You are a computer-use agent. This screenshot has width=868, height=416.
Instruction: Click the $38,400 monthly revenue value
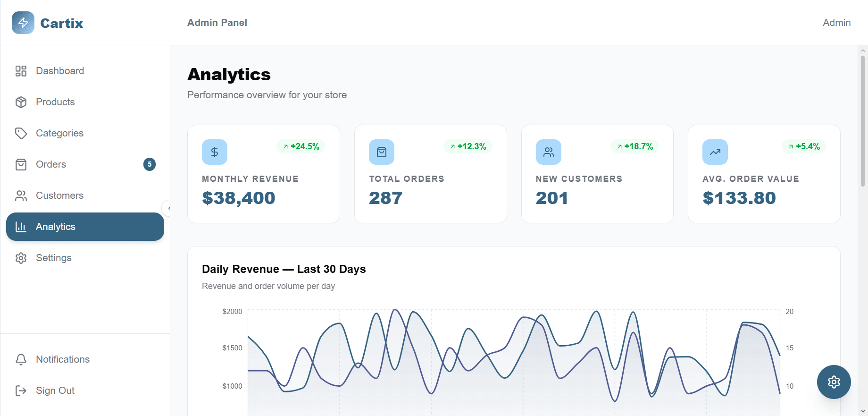239,198
